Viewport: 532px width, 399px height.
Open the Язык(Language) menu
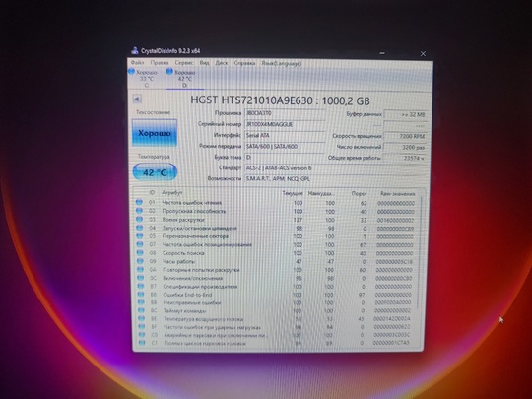(x=281, y=63)
